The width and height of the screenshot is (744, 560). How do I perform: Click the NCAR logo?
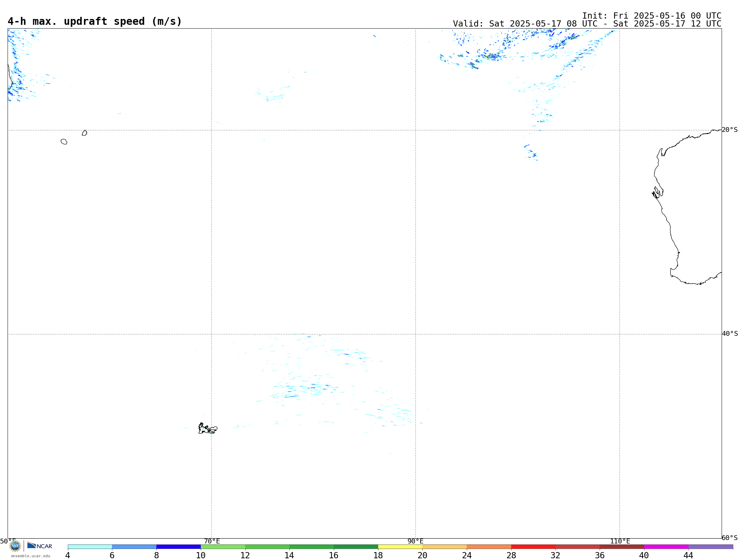click(40, 546)
